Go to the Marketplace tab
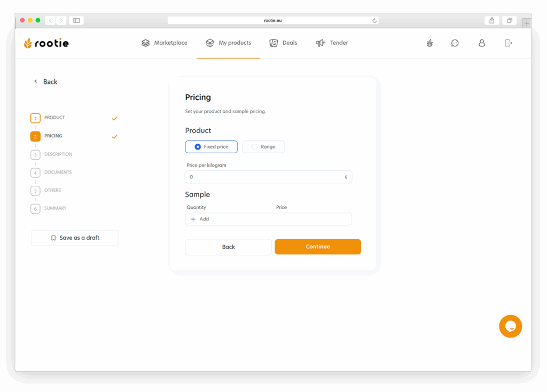Viewport: 547px width, 392px height. tap(165, 43)
